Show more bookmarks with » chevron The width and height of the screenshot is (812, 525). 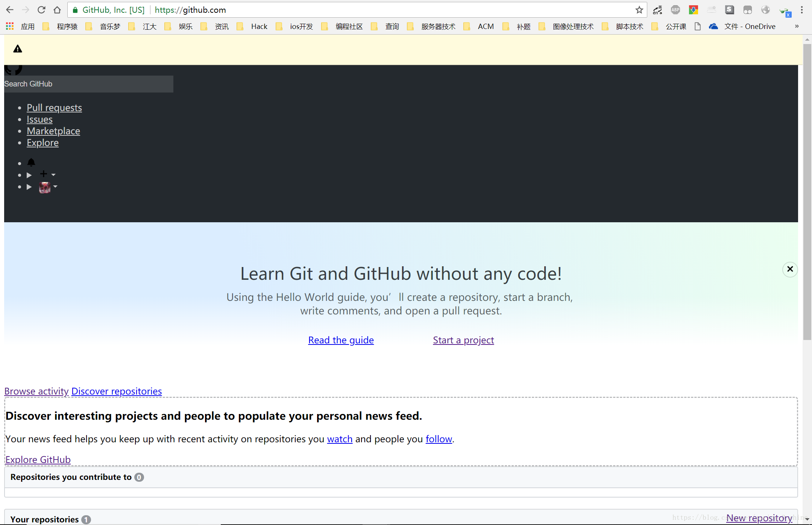point(797,26)
